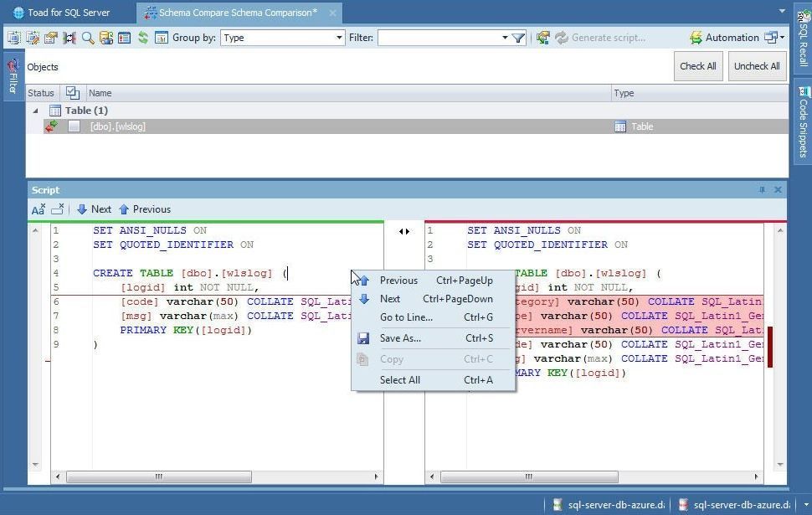Close the Schema Compare tab
This screenshot has height=515, width=812.
click(x=332, y=13)
